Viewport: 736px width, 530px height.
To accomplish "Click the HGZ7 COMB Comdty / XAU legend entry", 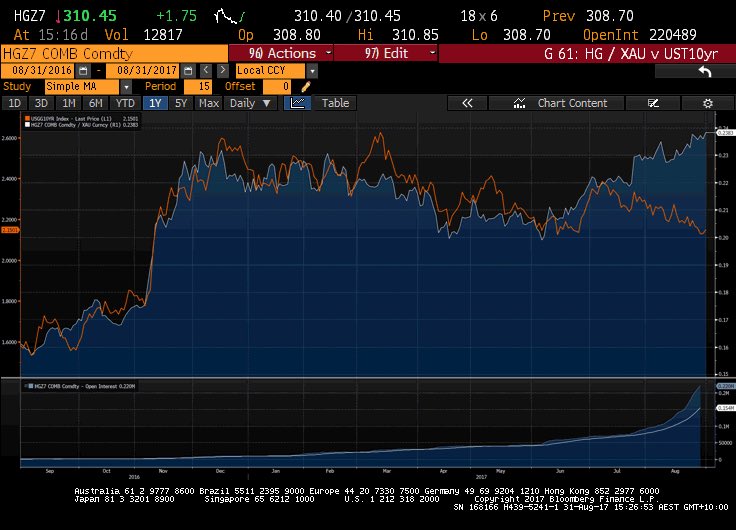I will (84, 125).
